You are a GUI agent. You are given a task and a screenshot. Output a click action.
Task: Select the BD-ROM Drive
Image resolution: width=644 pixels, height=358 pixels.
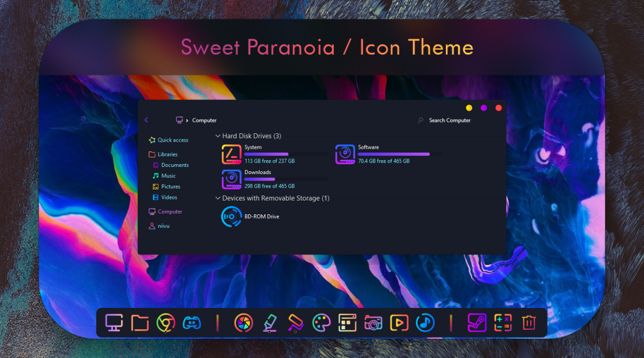point(232,216)
